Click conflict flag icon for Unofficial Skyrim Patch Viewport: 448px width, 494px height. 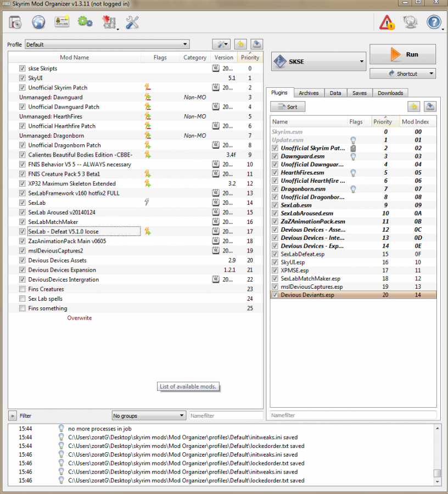pos(148,88)
